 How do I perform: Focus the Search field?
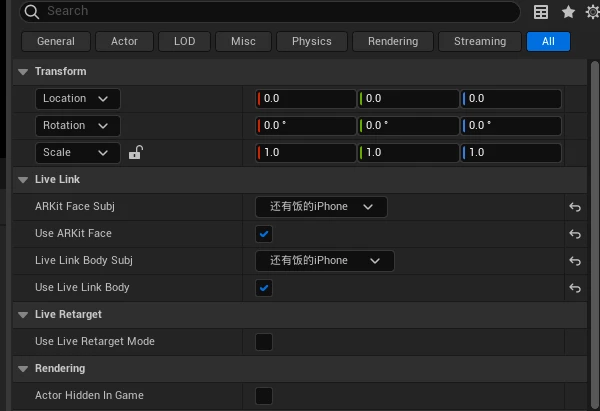coord(270,11)
